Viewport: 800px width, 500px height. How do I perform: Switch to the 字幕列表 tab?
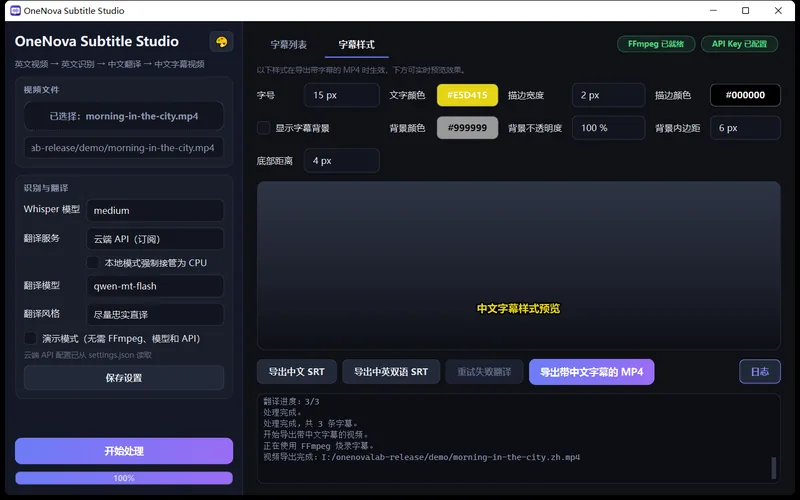pos(289,44)
